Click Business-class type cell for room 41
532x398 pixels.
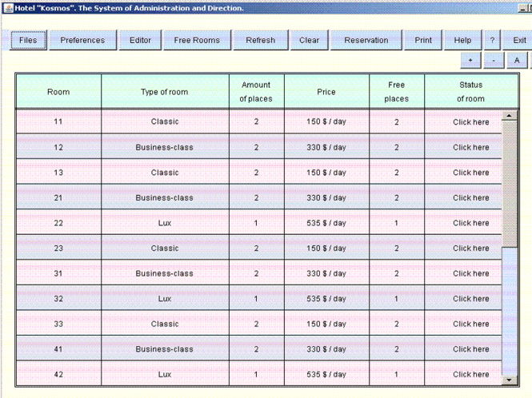pos(165,349)
